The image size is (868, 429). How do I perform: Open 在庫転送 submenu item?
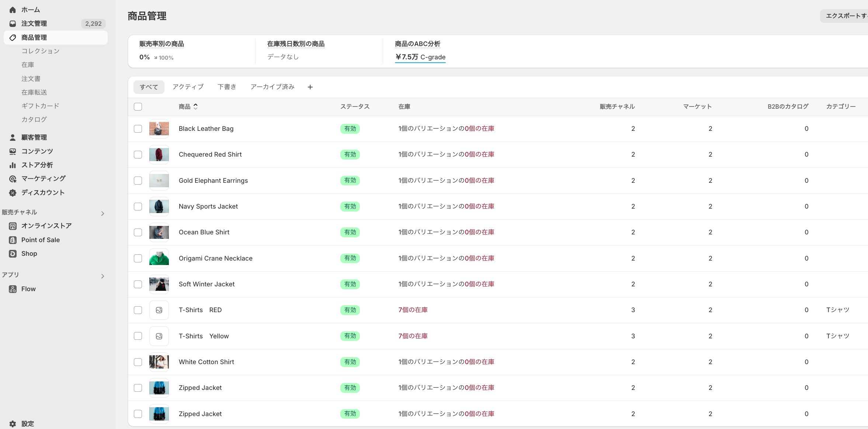(34, 92)
